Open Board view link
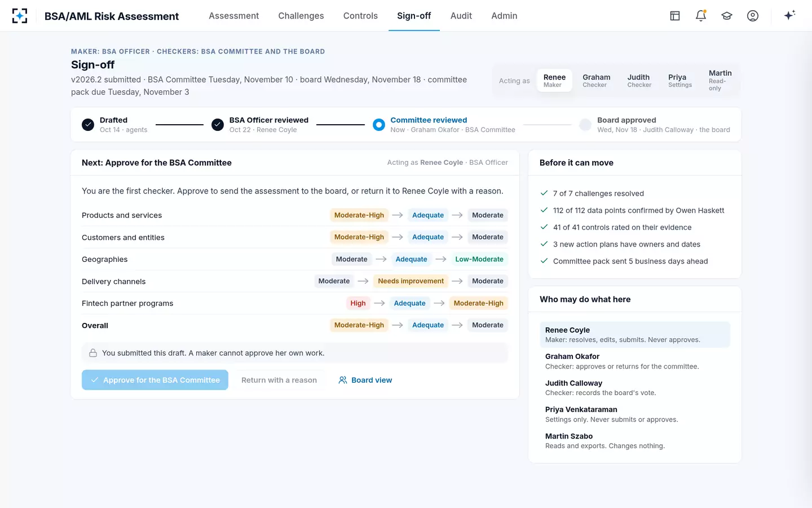This screenshot has width=812, height=508. point(365,380)
